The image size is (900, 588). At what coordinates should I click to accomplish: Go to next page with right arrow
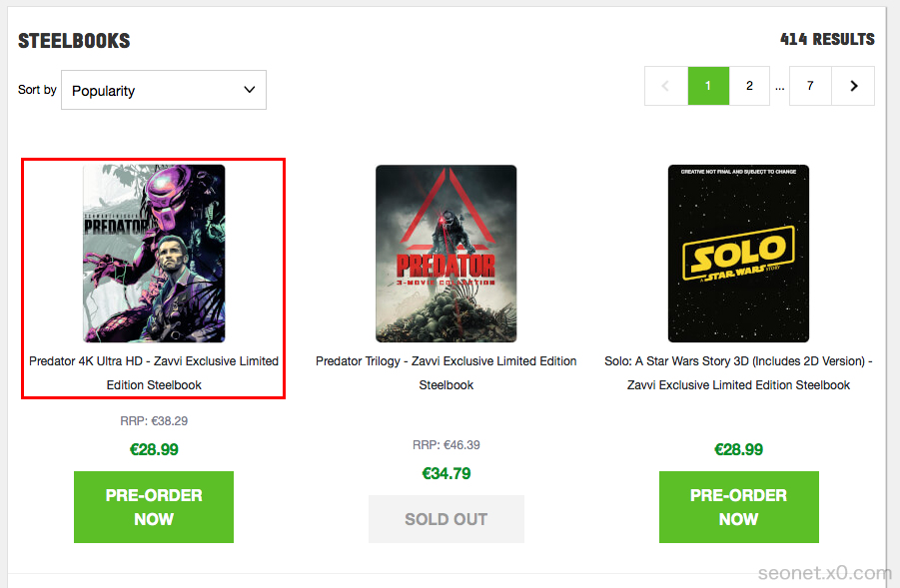point(854,86)
